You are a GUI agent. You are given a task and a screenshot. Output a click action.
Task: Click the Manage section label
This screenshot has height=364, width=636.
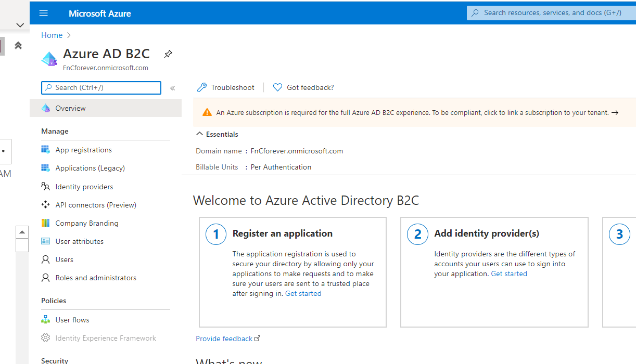tap(55, 131)
